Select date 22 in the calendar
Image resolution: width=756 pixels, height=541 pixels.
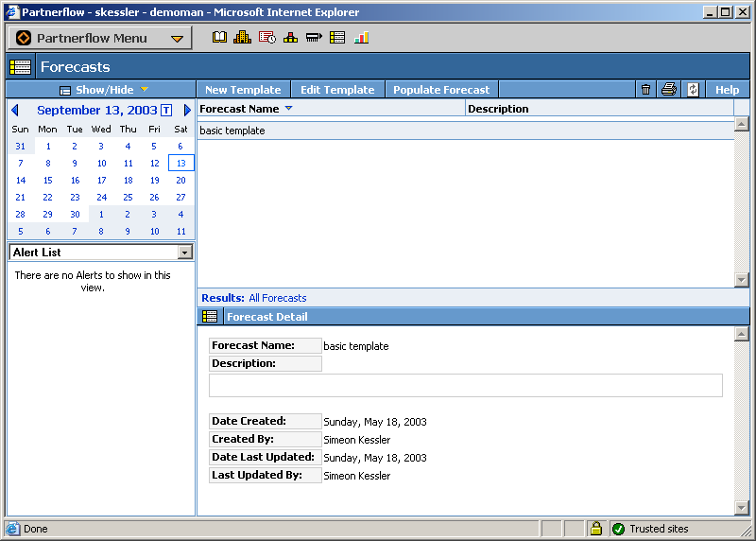47,197
